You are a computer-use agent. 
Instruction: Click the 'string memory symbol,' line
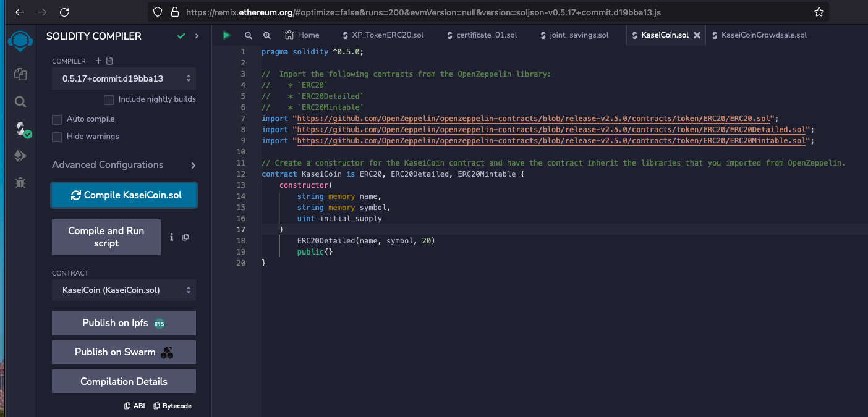[344, 208]
